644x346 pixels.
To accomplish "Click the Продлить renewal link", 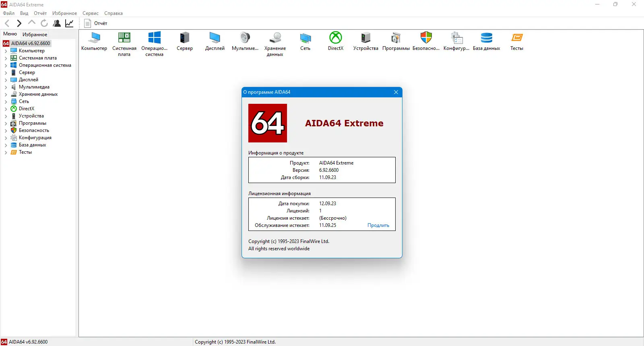I will click(x=378, y=225).
